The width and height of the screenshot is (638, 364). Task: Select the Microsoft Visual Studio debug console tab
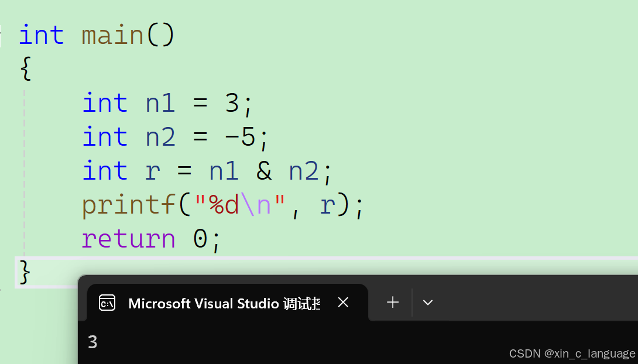(228, 303)
